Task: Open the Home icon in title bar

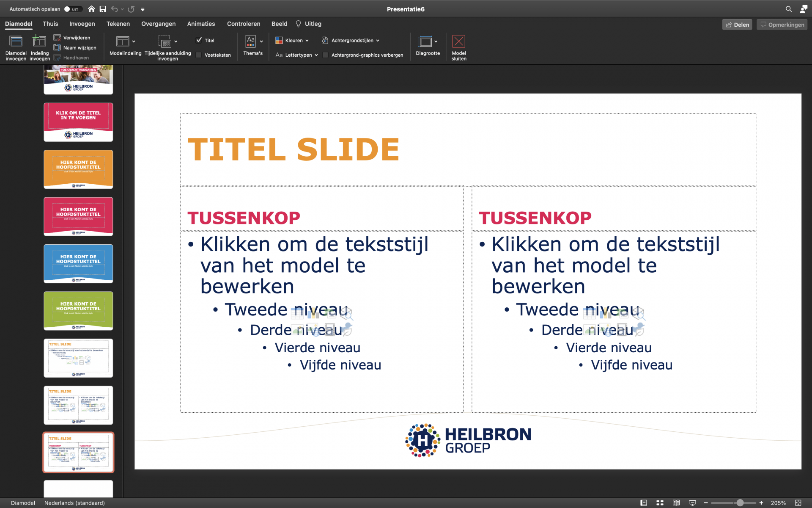Action: point(91,9)
